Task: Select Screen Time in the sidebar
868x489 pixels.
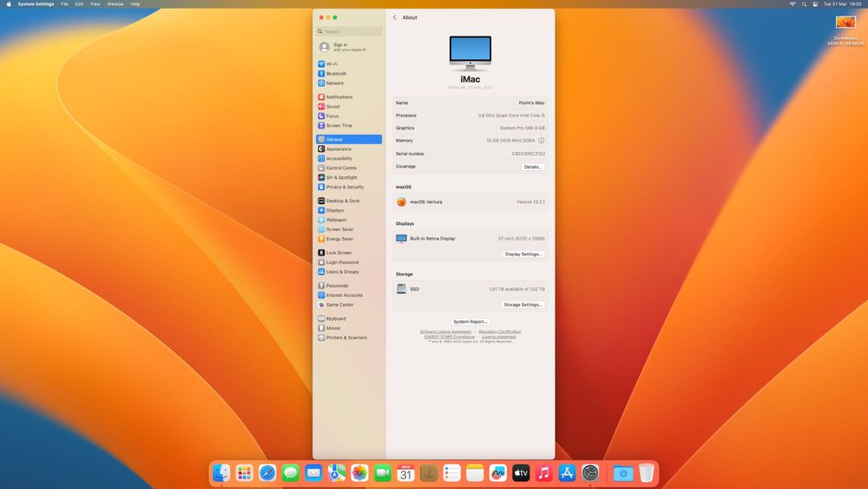Action: pyautogui.click(x=349, y=126)
